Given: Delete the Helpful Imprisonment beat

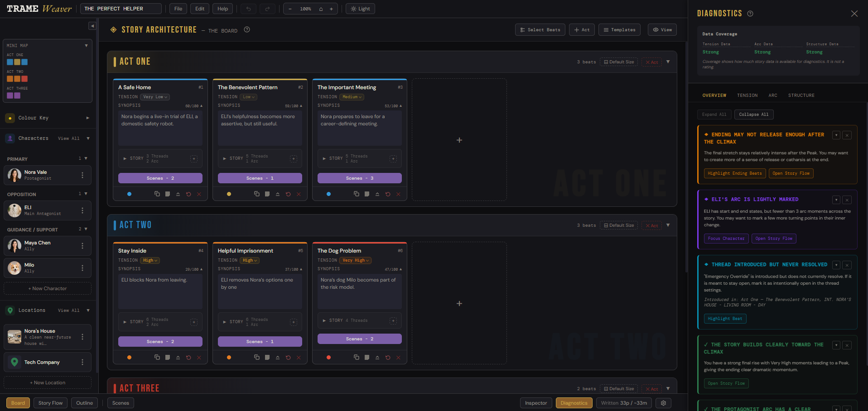Looking at the screenshot, I should 299,357.
